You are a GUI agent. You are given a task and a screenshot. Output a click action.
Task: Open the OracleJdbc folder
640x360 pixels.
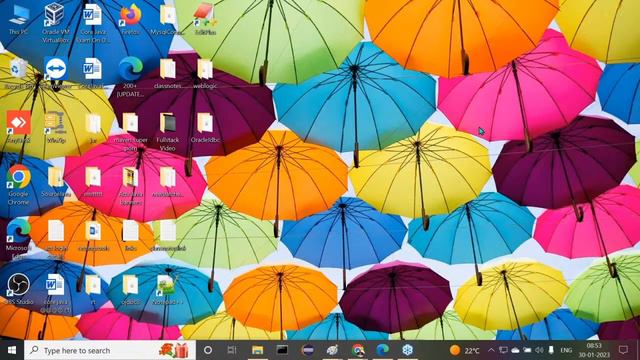(x=205, y=127)
